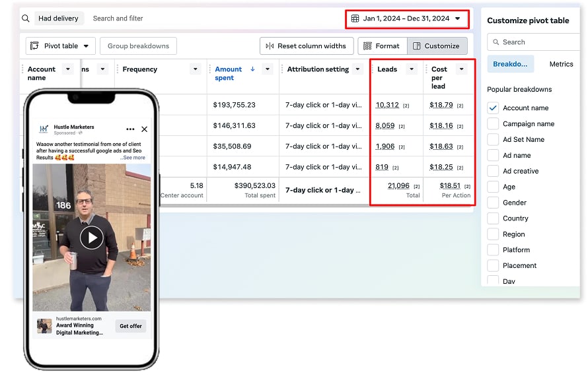Enable the Age breakdown checkbox
The image size is (588, 390).
[x=493, y=187]
